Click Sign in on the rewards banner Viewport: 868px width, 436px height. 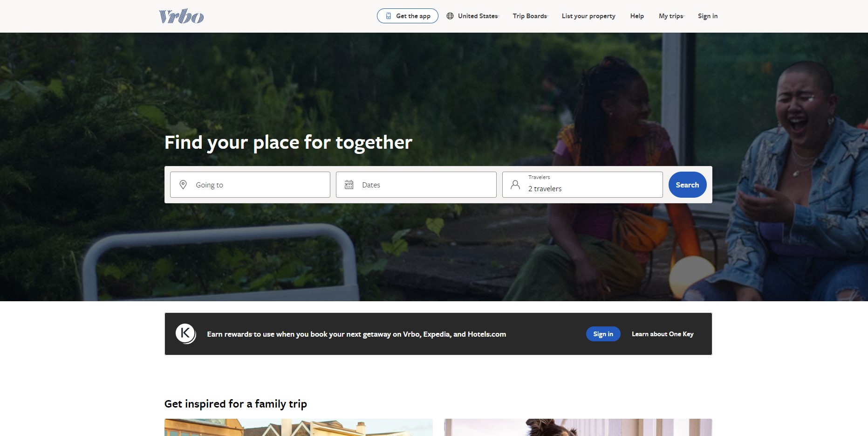603,334
